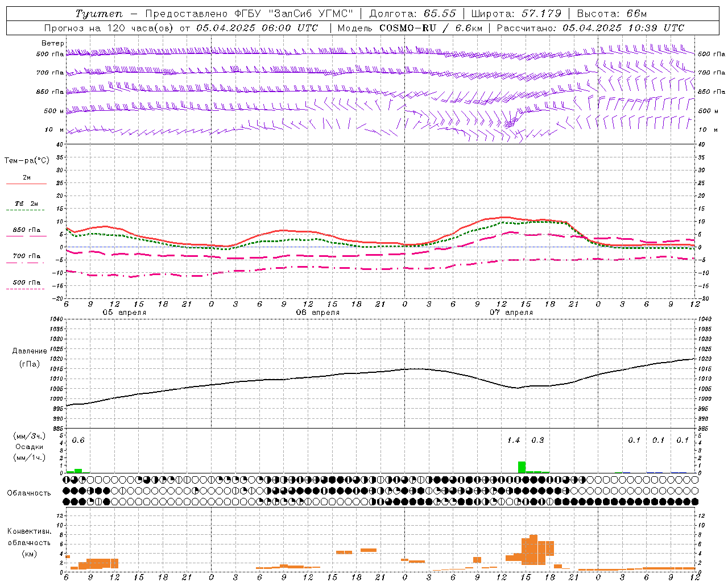This screenshot has width=728, height=582.
Task: Click the Ветер wind panel label
Action: [52, 43]
